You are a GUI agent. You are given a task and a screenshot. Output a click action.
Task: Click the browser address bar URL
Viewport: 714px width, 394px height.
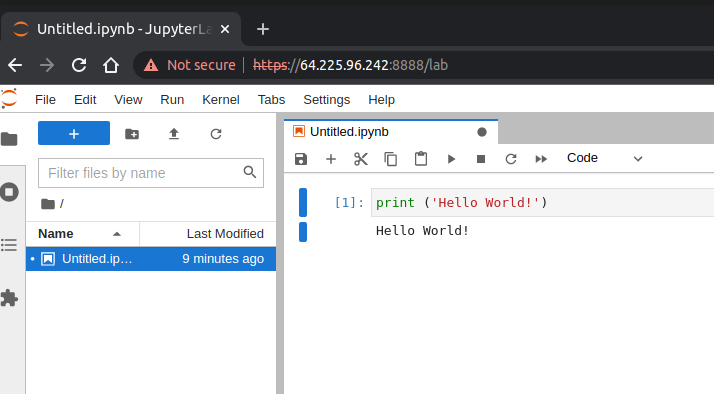pos(351,65)
